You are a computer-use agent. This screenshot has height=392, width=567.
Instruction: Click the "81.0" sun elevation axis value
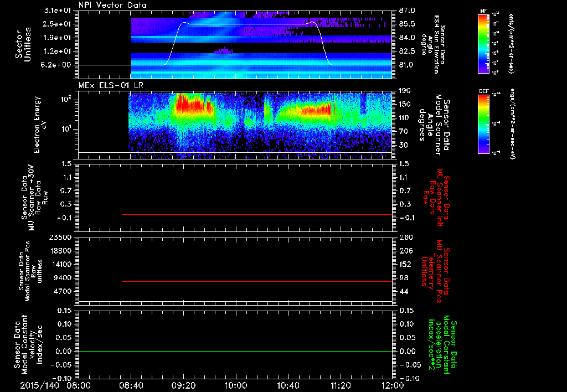click(407, 65)
